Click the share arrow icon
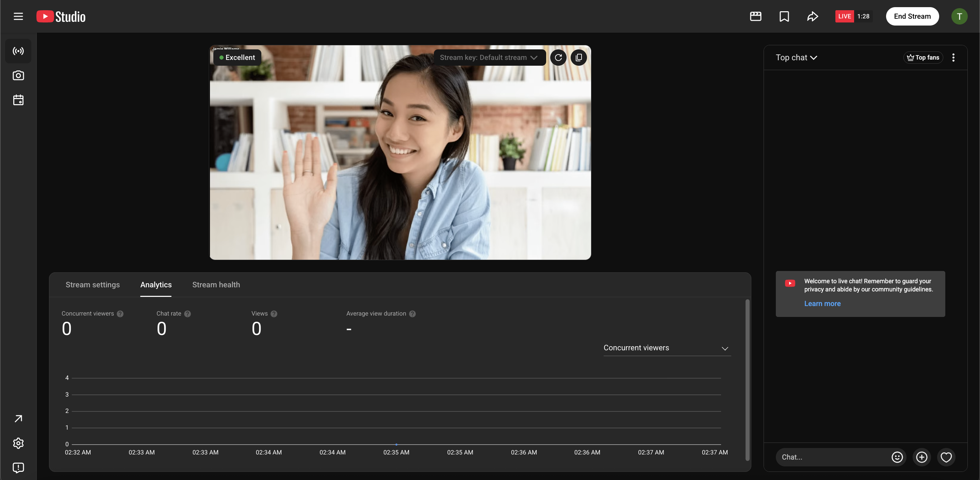This screenshot has height=480, width=980. 812,16
